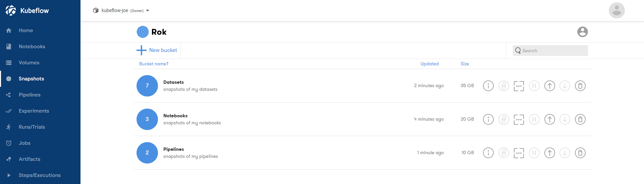Open the Notebooks bucket

tap(175, 116)
